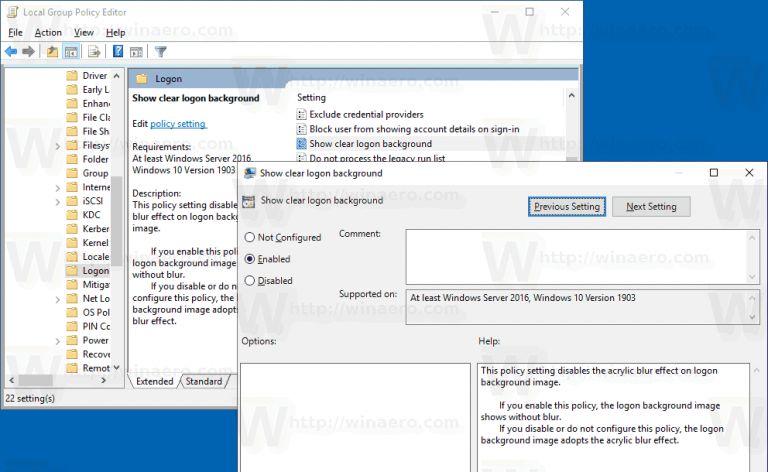The height and width of the screenshot is (472, 768).
Task: Select the Not Configured radio button
Action: pyautogui.click(x=250, y=237)
